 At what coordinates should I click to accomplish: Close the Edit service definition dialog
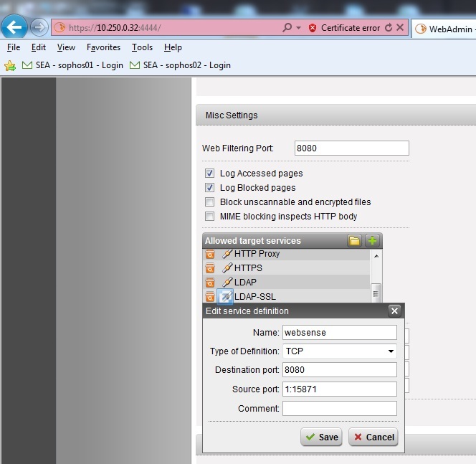395,311
